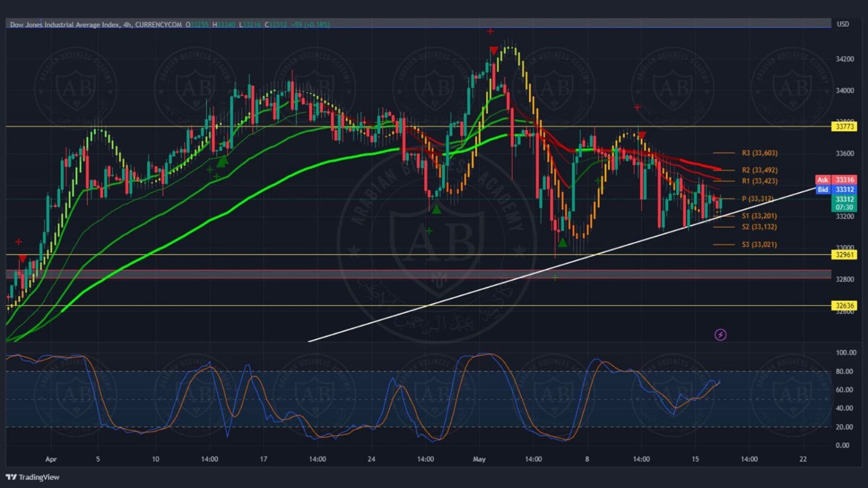Click the Bid 33312 price label
868x488 pixels.
coord(836,190)
